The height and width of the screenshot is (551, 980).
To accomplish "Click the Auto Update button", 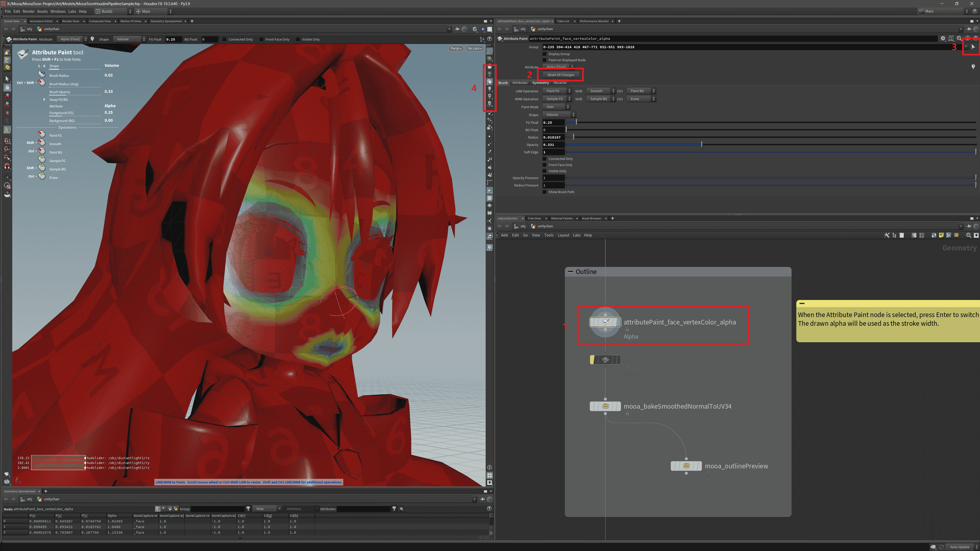I will click(960, 547).
